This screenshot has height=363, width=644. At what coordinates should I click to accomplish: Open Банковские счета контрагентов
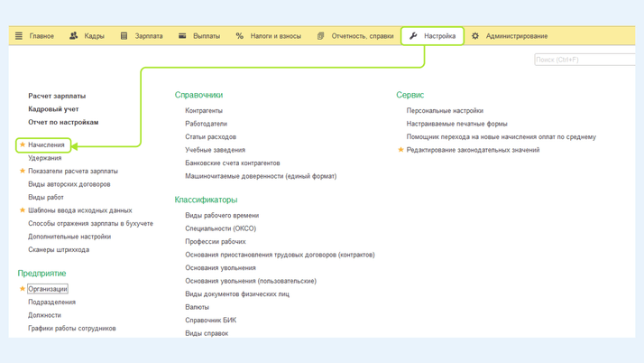click(233, 163)
